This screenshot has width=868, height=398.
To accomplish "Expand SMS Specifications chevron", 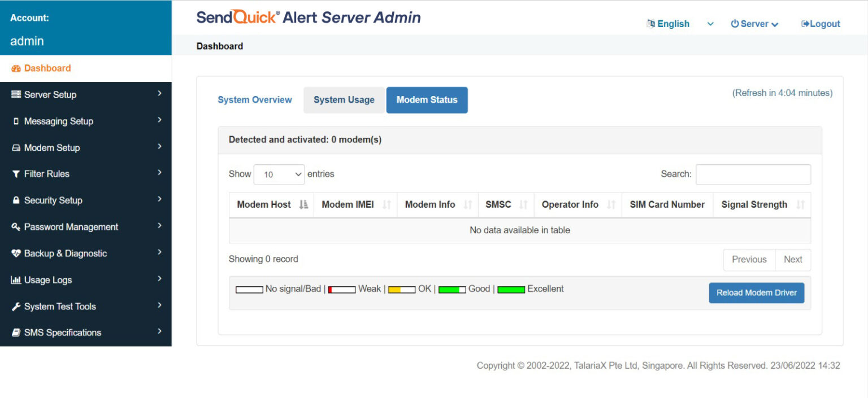I will 160,331.
